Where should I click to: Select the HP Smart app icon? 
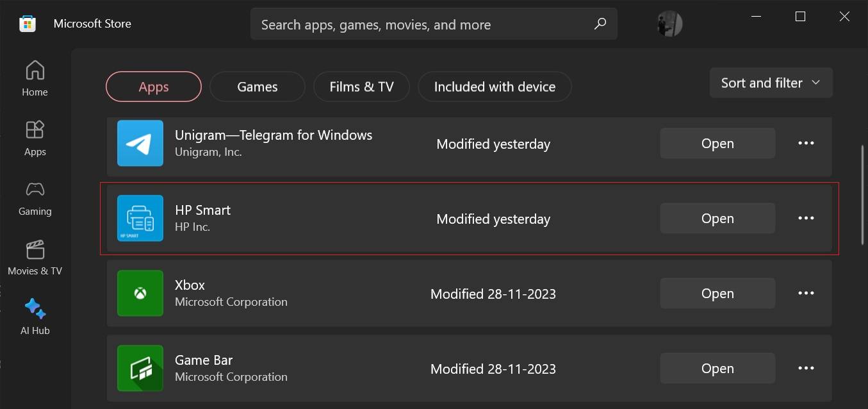click(140, 218)
